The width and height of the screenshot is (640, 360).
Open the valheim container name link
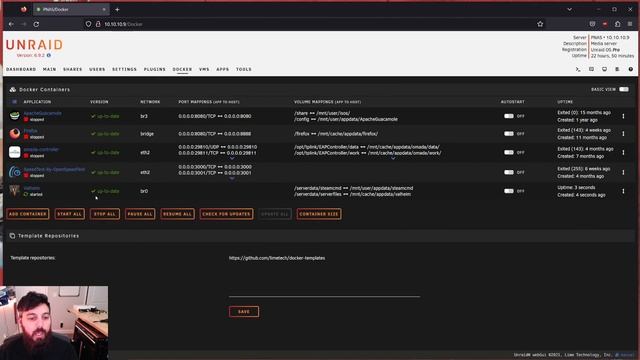32,188
